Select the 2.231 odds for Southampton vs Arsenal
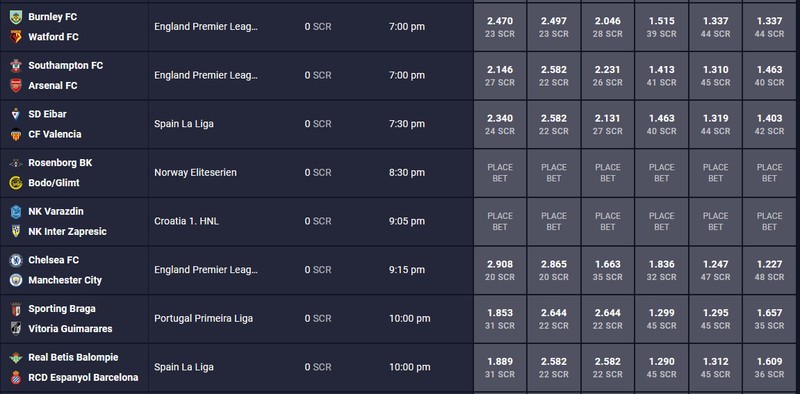Image resolution: width=800 pixels, height=394 pixels. [607, 76]
